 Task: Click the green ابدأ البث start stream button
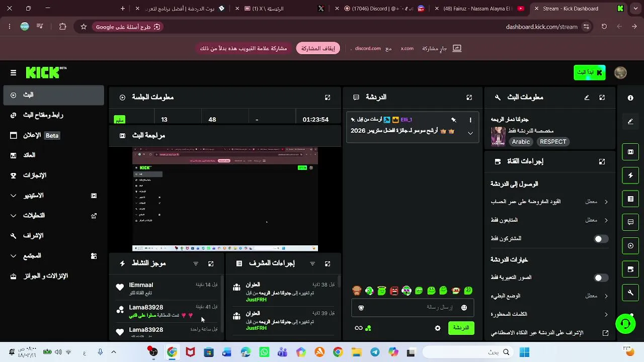tap(589, 72)
